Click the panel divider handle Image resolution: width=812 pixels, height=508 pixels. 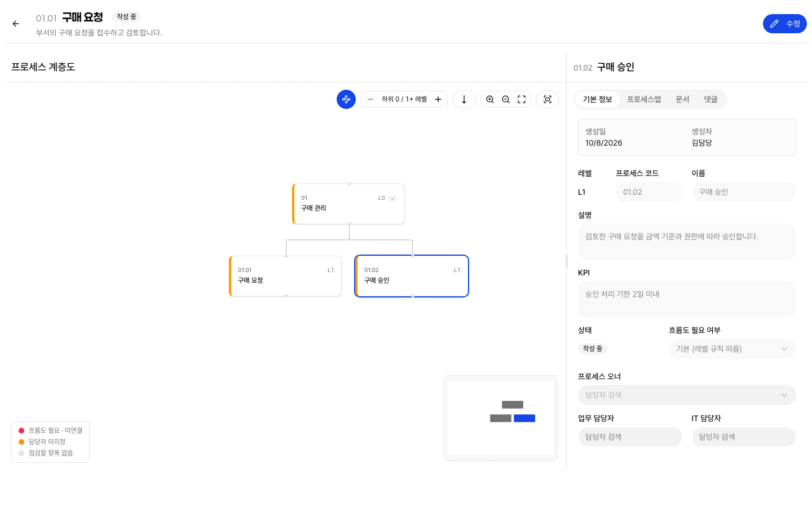coord(567,261)
